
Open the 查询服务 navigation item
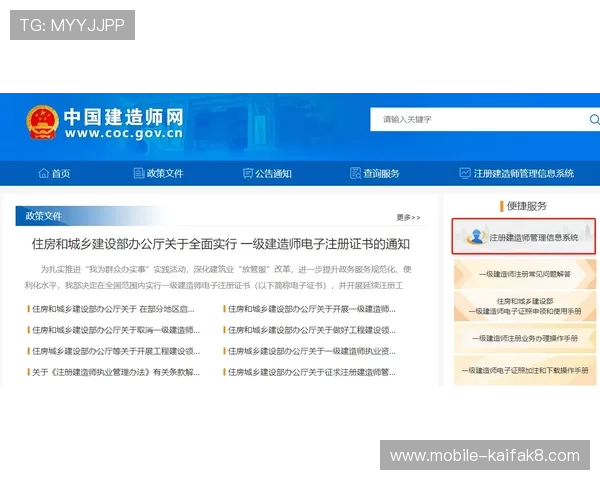[375, 173]
